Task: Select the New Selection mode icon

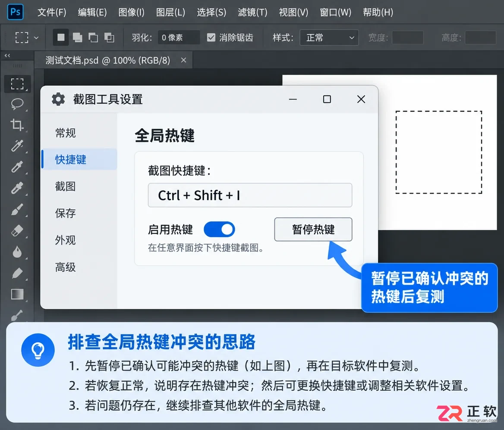Action: click(61, 38)
